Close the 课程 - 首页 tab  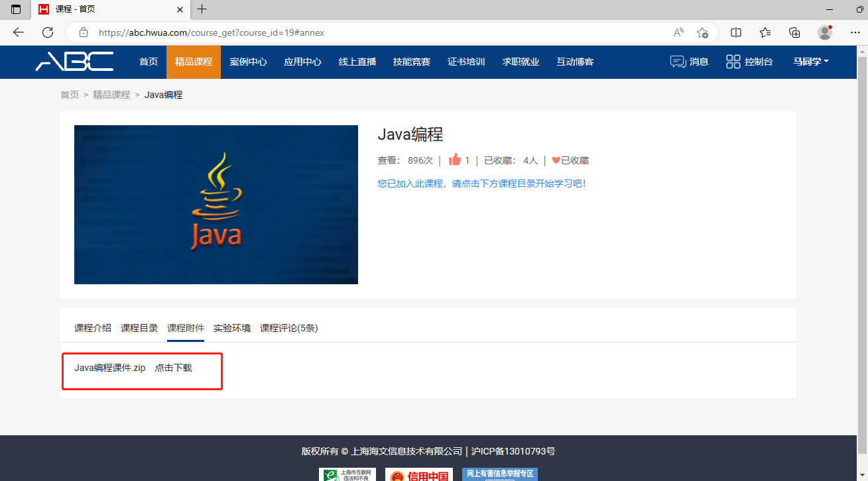pos(180,9)
